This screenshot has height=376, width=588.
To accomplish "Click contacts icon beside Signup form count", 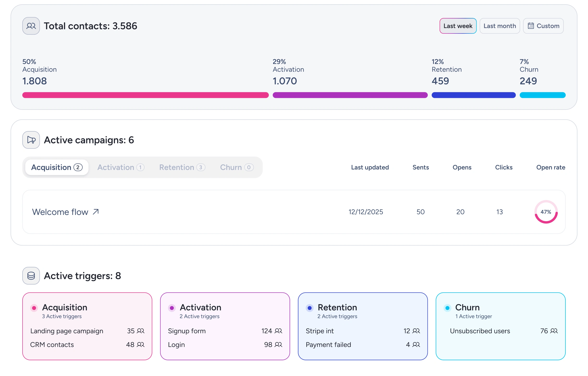I will (278, 331).
